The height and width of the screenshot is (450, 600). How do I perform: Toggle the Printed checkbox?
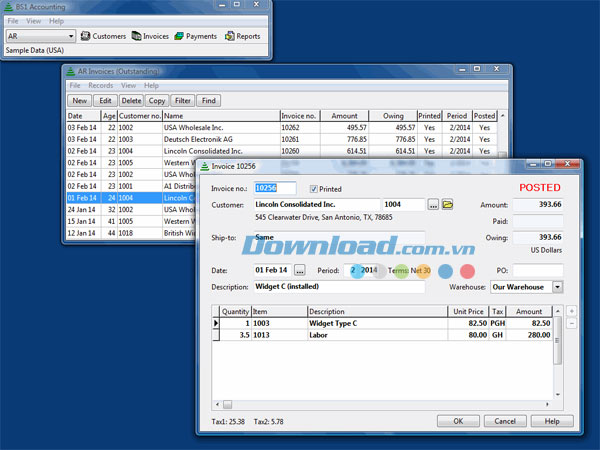click(314, 188)
